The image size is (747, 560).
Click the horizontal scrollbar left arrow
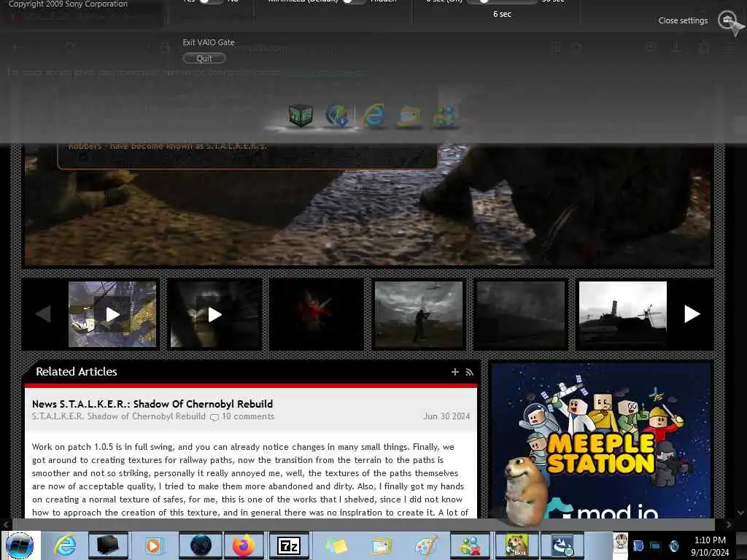pos(5,524)
